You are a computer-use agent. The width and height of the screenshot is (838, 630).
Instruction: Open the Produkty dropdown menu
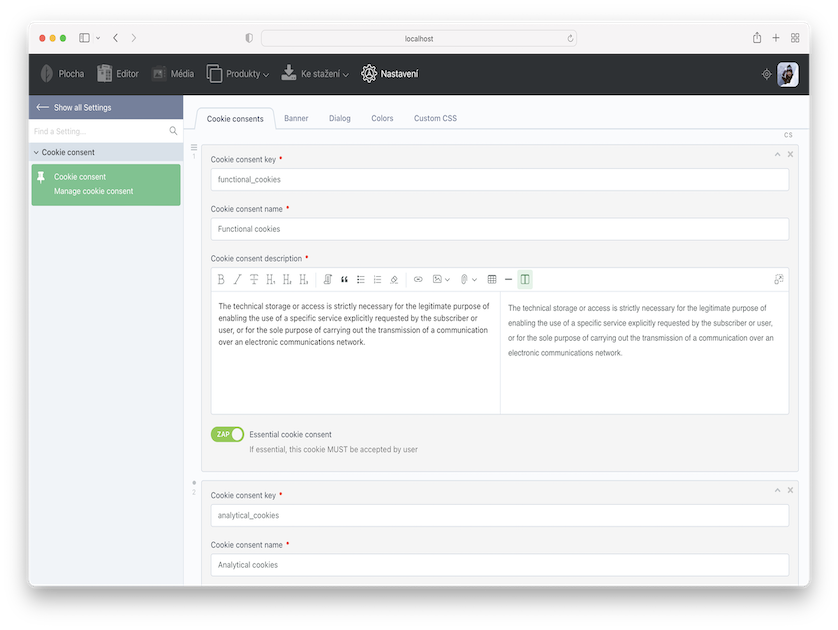click(238, 74)
